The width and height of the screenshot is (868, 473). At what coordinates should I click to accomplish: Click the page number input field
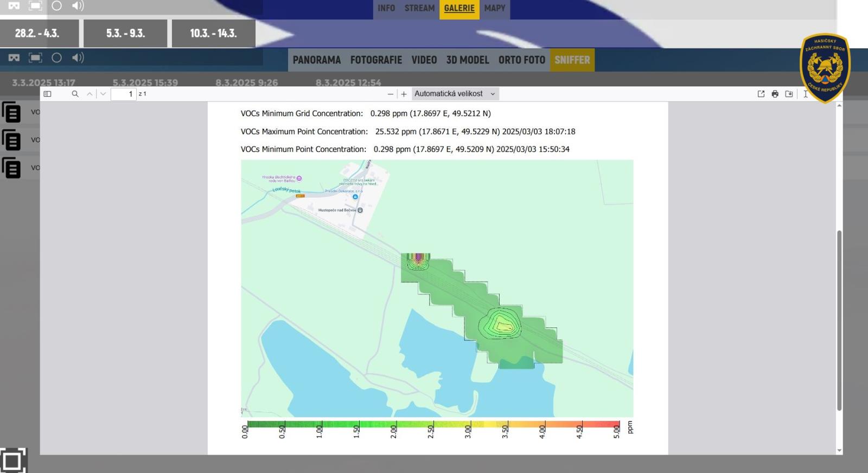123,94
